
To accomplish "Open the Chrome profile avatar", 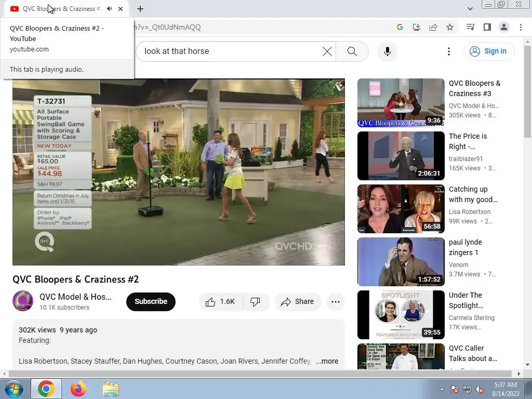I will 504,27.
